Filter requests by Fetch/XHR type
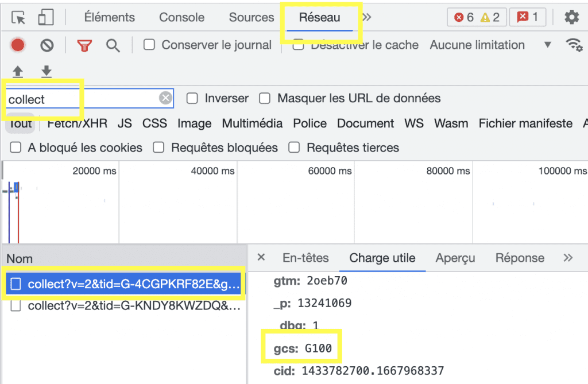This screenshot has height=384, width=588. pos(77,123)
